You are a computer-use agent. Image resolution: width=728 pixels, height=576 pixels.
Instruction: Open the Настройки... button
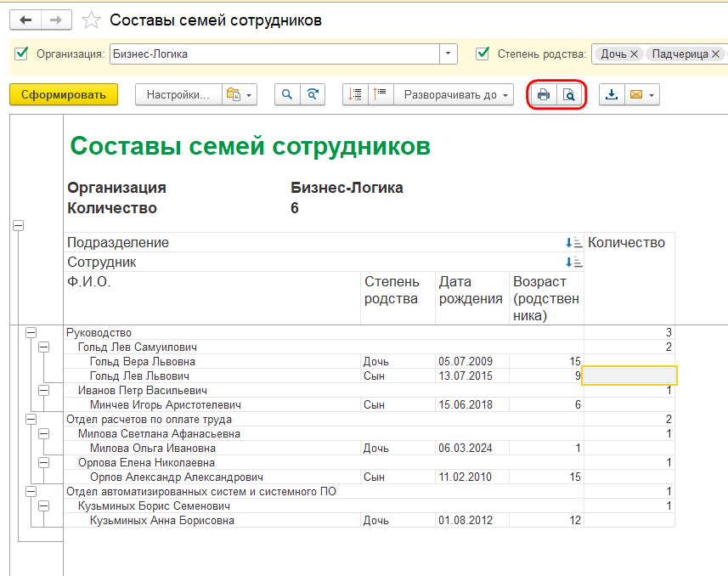point(178,95)
